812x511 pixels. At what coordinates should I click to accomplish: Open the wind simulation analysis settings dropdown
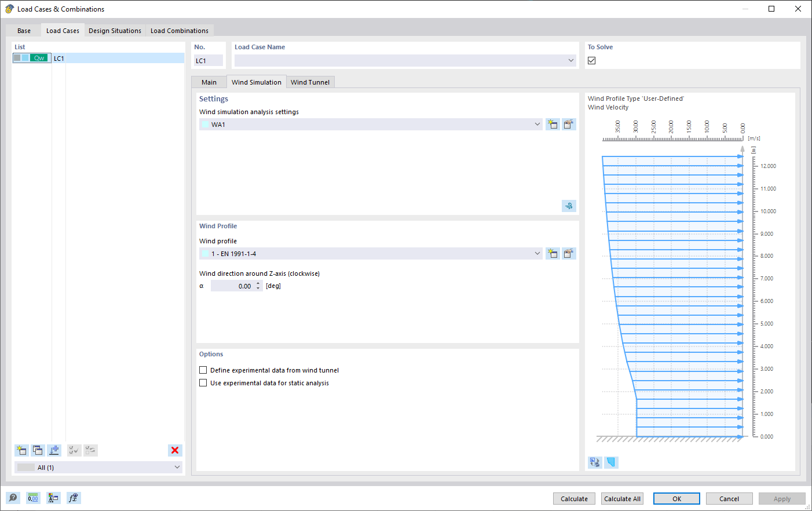point(536,124)
